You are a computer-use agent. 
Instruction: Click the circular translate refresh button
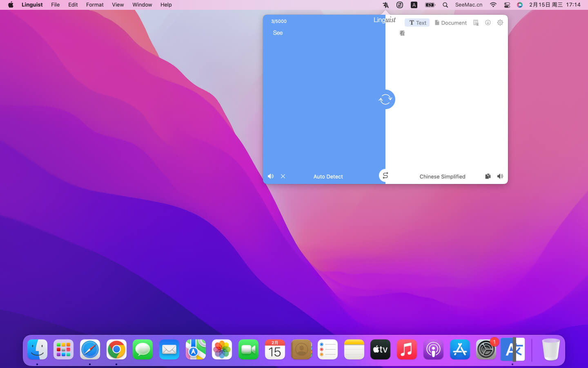click(x=385, y=99)
